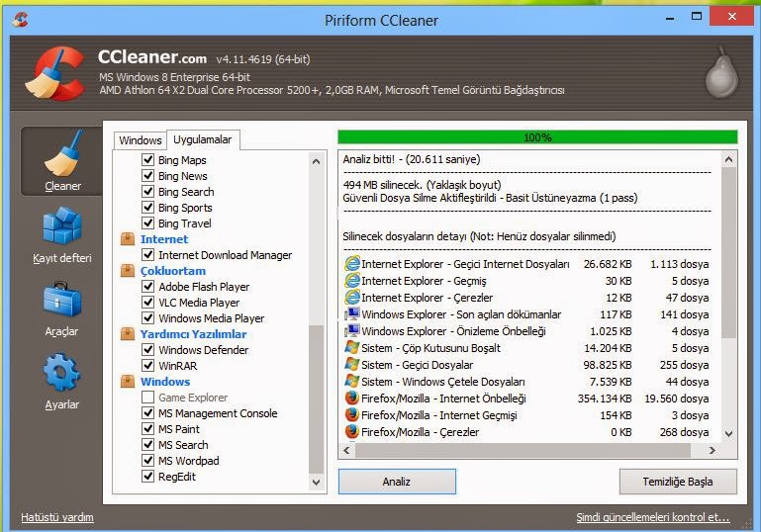Uncheck Windows Defender checkbox
This screenshot has width=761, height=532.
point(148,350)
